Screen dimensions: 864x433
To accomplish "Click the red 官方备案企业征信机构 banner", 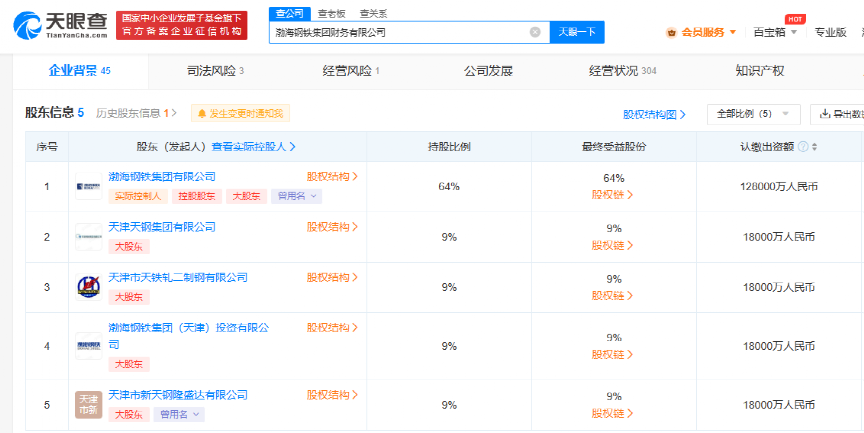I will pyautogui.click(x=182, y=26).
